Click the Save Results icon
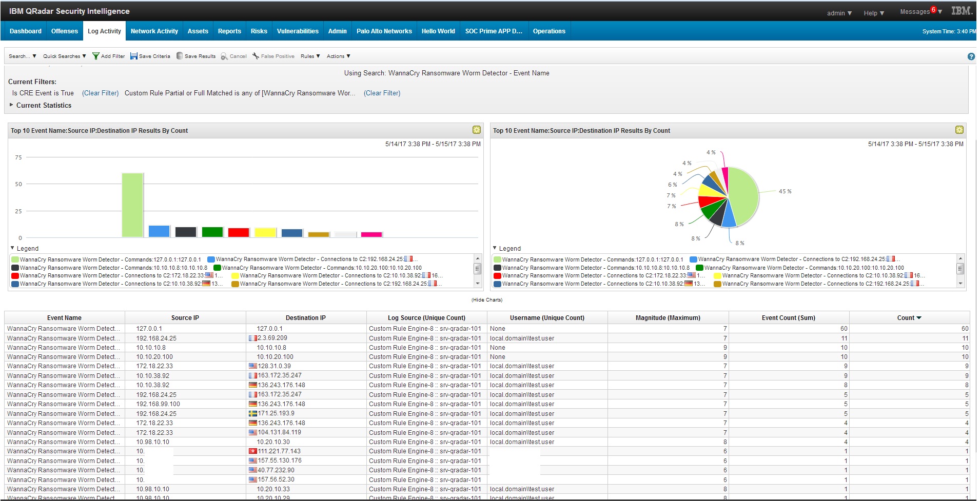Screen dimensions: 980x501 click(x=180, y=56)
